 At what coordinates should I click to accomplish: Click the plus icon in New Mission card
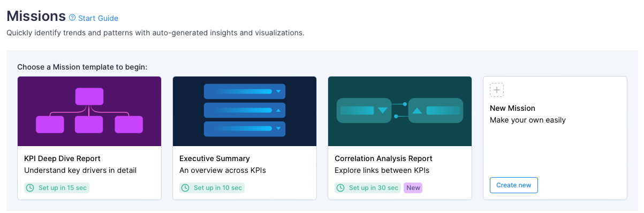pos(497,90)
